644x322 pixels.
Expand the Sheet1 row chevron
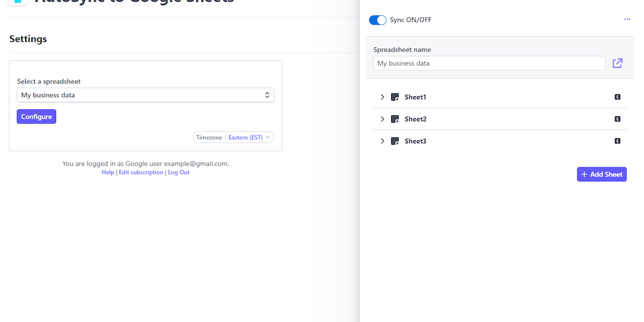point(382,97)
